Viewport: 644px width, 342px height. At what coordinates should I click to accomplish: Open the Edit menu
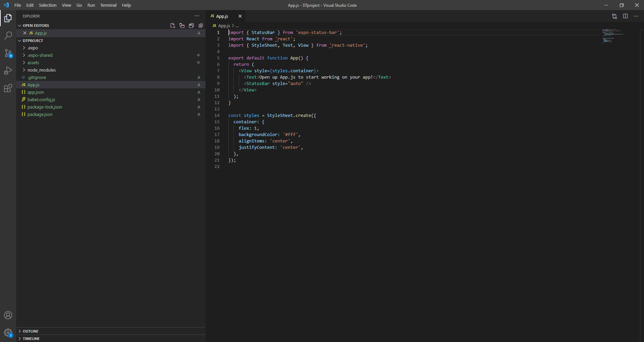coord(30,5)
